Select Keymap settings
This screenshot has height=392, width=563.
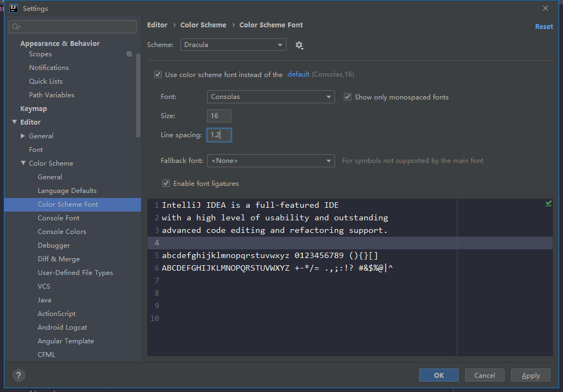click(x=33, y=108)
